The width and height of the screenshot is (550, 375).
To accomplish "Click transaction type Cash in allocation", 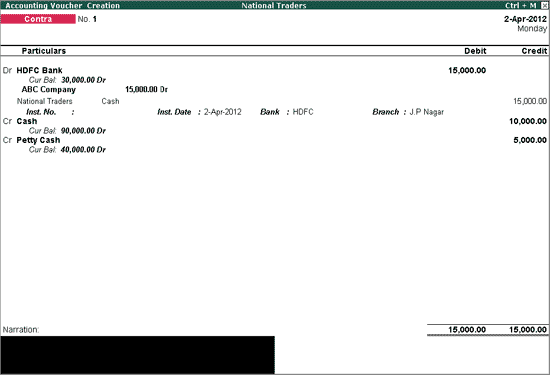I will (110, 101).
